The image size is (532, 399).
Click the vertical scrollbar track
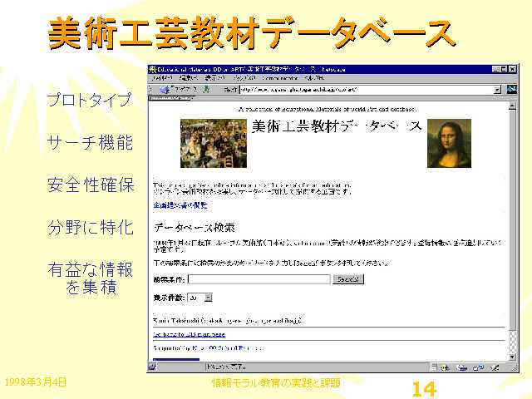[x=512, y=342]
